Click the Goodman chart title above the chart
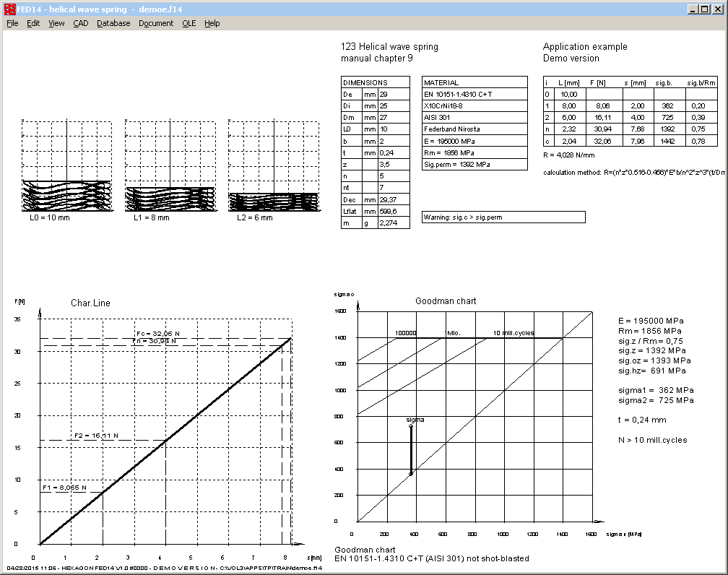The width and height of the screenshot is (728, 575). 446,301
